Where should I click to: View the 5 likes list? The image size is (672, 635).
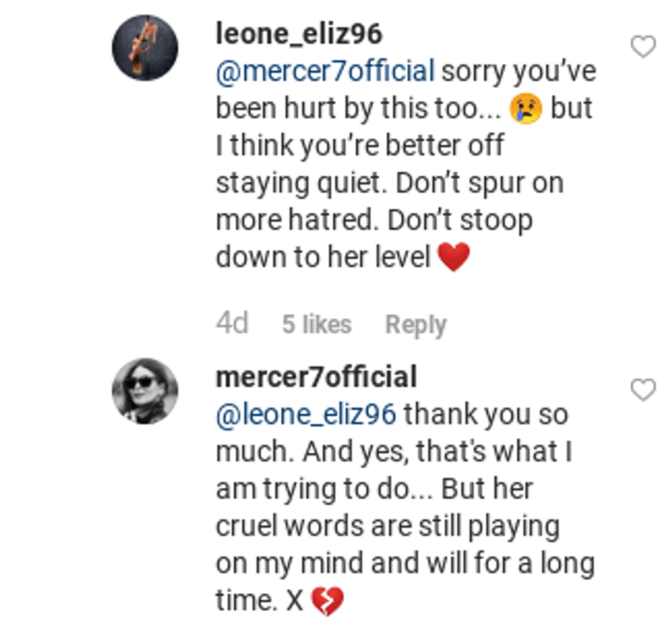click(x=317, y=324)
